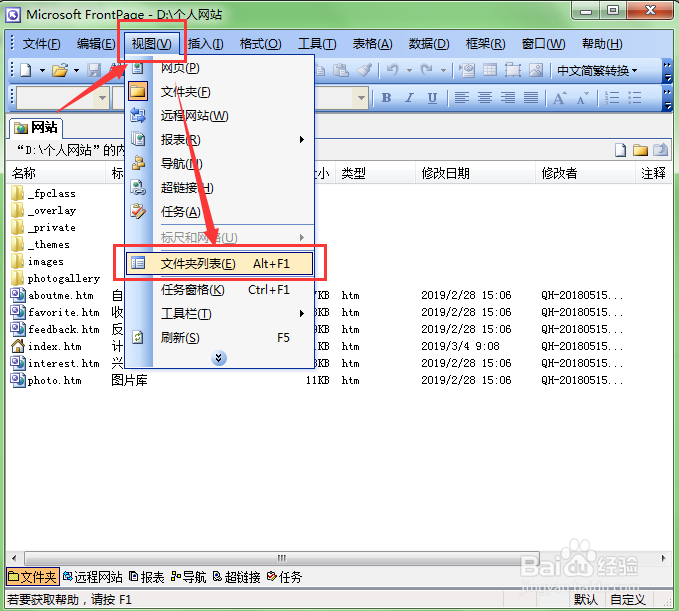Toggle Center alignment button
This screenshot has width=679, height=611.
(485, 98)
